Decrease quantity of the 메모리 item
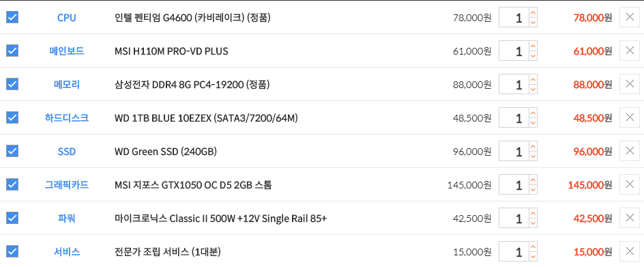Screen dimensions: 644x267 point(533,89)
